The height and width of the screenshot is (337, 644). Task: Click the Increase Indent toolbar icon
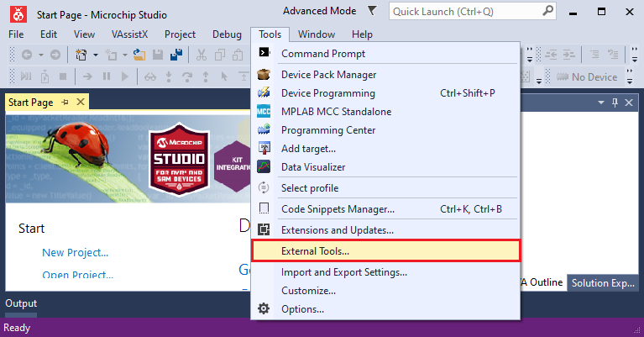point(568,55)
